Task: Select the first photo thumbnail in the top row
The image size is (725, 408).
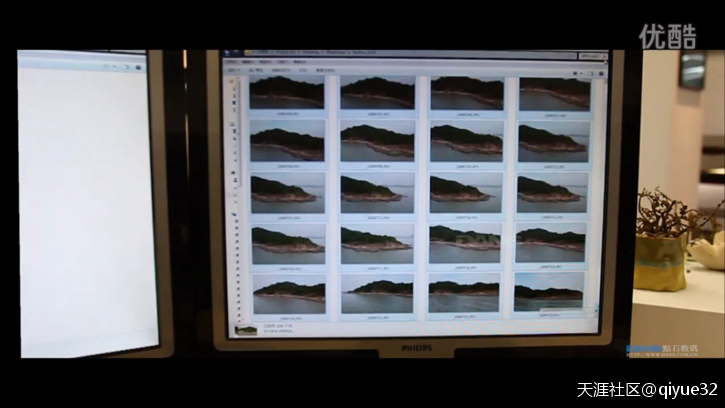Action: [286, 93]
